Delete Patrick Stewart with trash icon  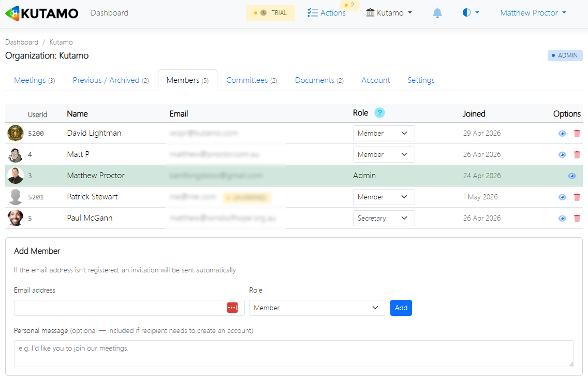[x=577, y=197]
